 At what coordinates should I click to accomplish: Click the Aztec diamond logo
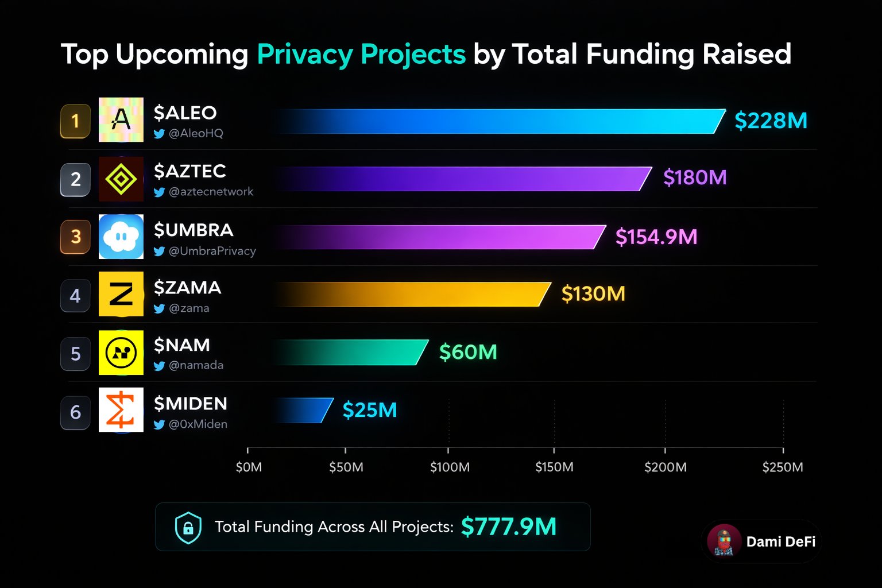(121, 179)
